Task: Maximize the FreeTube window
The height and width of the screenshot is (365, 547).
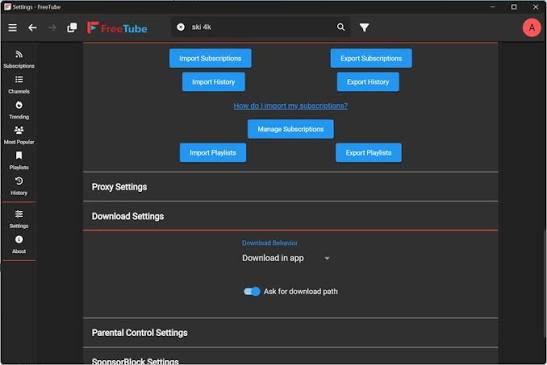Action: pos(514,7)
